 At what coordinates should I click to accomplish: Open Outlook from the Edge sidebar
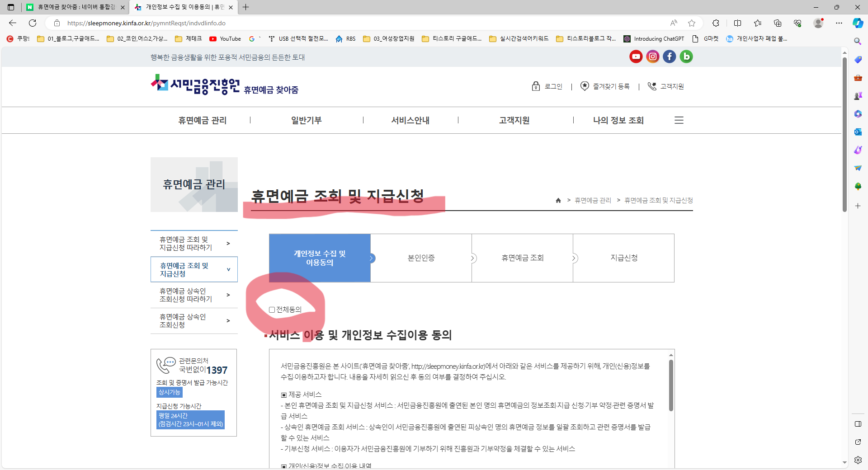point(858,132)
